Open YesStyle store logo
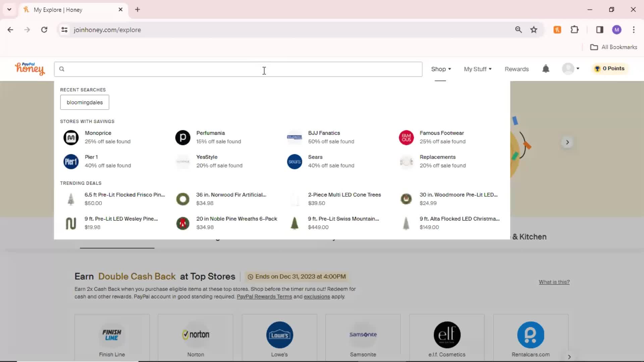The width and height of the screenshot is (644, 362). coord(183,162)
